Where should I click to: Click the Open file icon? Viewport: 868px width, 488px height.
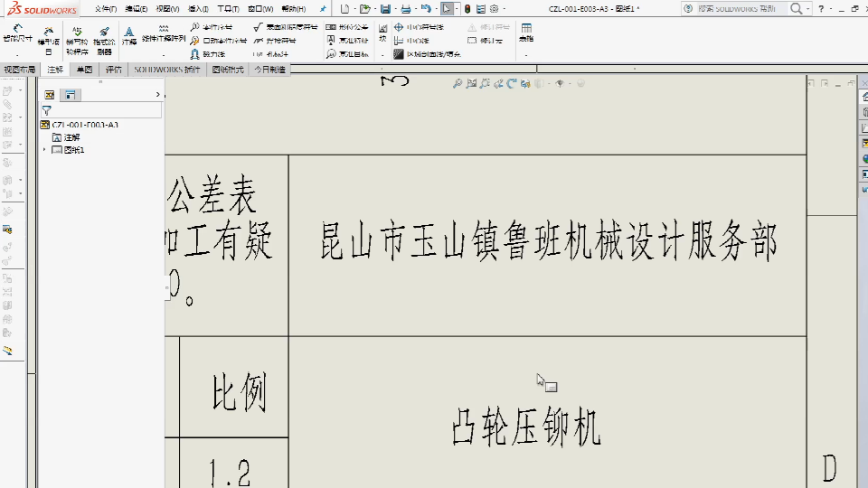click(x=364, y=9)
